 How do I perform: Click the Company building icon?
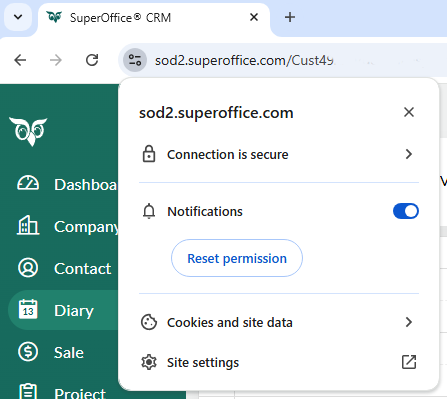click(x=28, y=225)
